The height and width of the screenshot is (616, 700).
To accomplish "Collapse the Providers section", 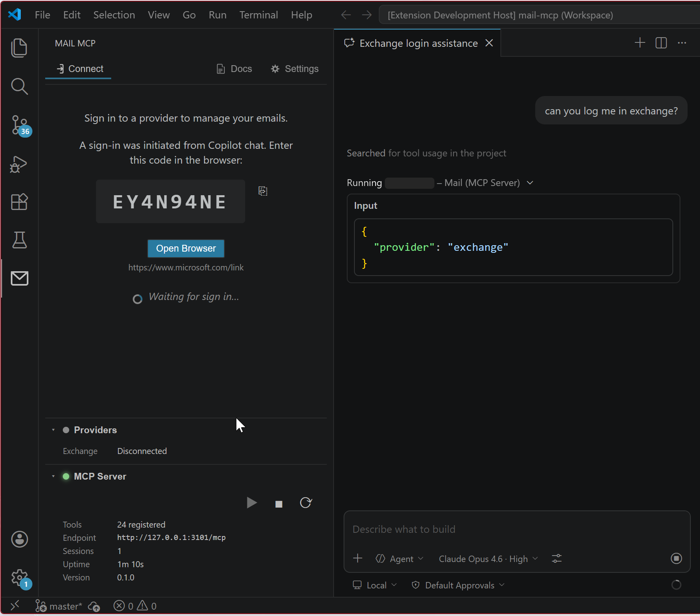I will [x=53, y=430].
